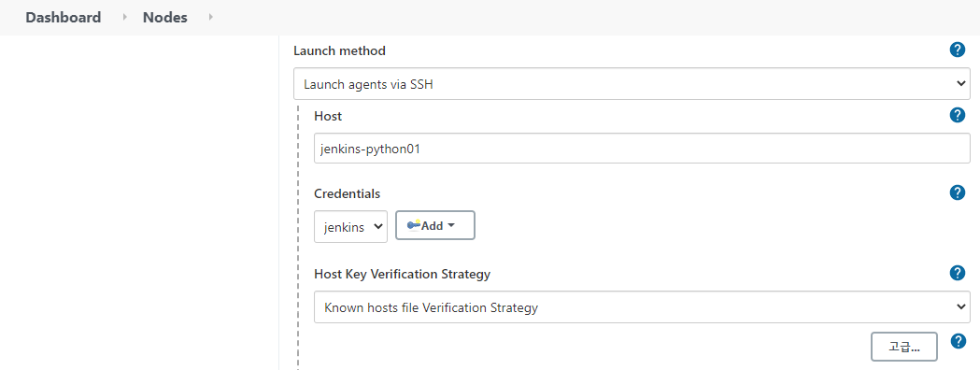Open the Launch method dropdown
The height and width of the screenshot is (370, 980).
(x=632, y=84)
